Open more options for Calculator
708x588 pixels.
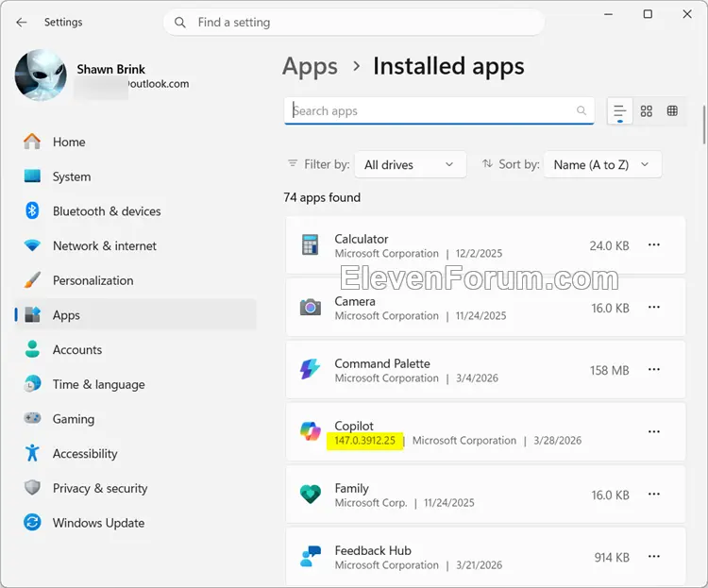pos(654,244)
